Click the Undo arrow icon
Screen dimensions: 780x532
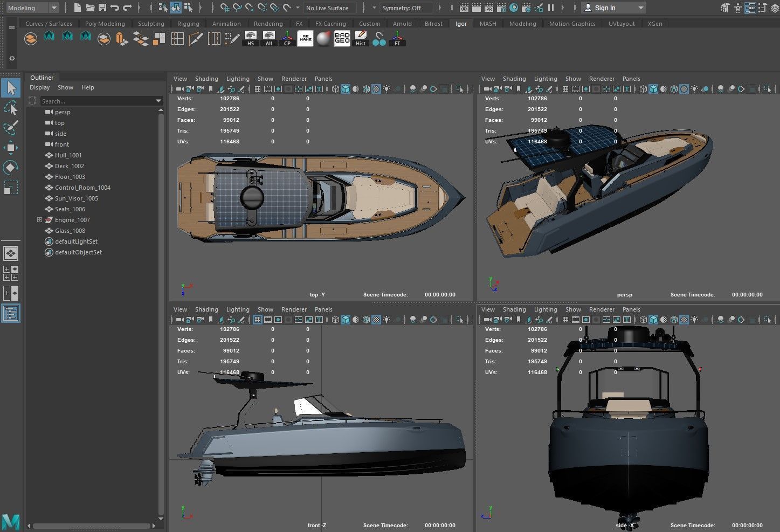click(115, 8)
